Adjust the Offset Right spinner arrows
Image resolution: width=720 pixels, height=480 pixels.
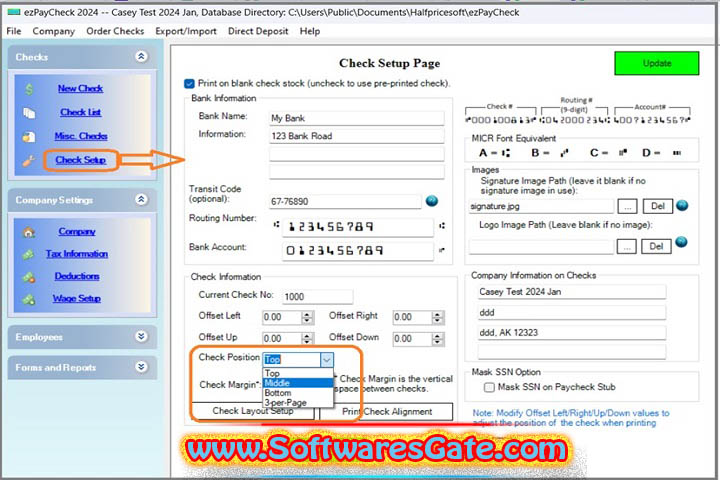[438, 317]
